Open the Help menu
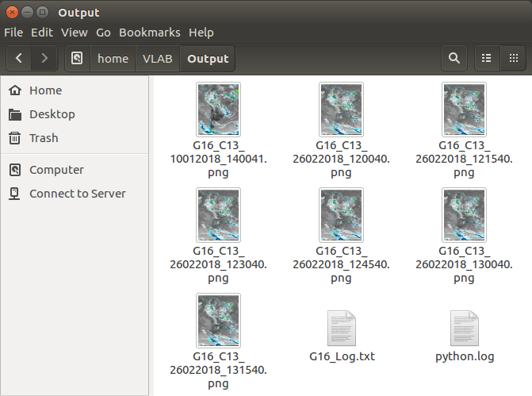This screenshot has width=532, height=396. 201,33
